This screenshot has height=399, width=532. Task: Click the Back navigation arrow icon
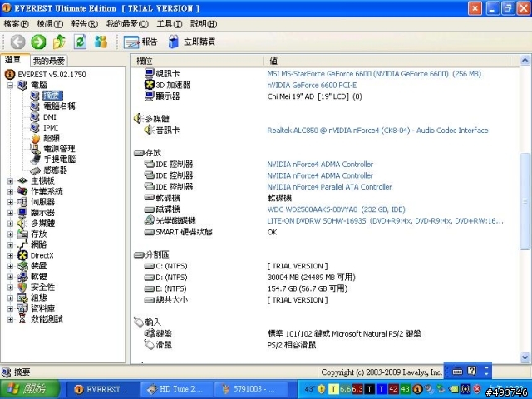pos(17,42)
